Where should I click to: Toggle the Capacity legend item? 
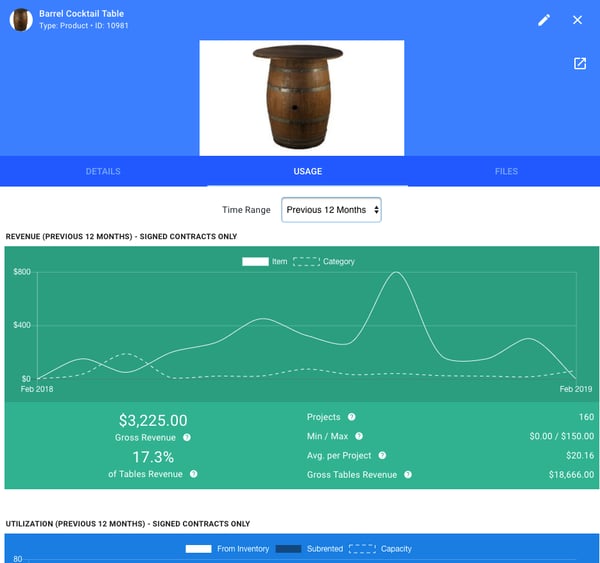pyautogui.click(x=380, y=549)
